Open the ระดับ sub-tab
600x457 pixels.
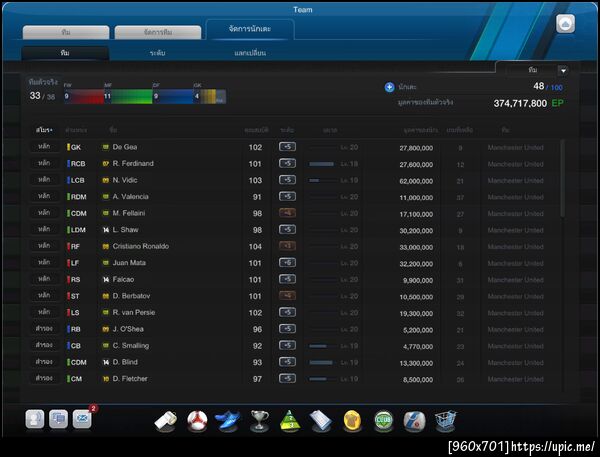[x=158, y=53]
